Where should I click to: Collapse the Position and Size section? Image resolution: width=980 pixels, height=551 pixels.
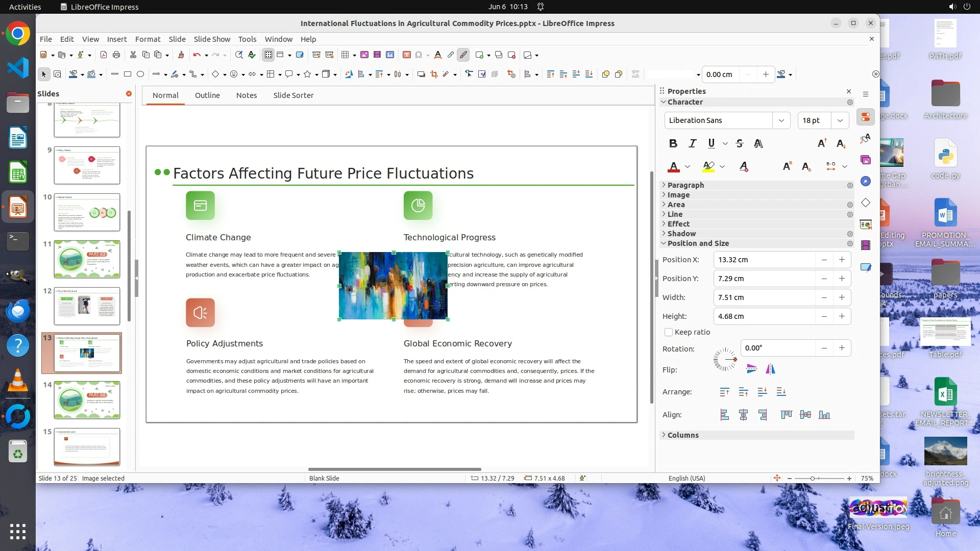coord(698,243)
